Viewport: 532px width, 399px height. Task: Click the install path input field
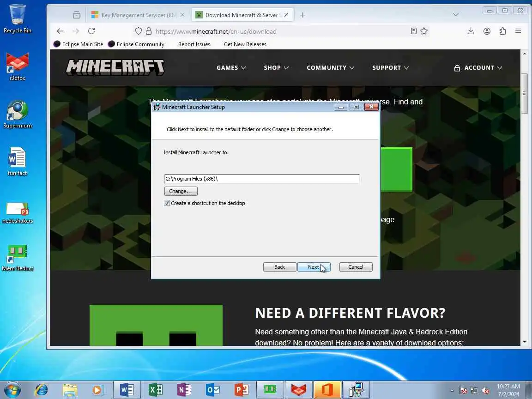coord(261,179)
